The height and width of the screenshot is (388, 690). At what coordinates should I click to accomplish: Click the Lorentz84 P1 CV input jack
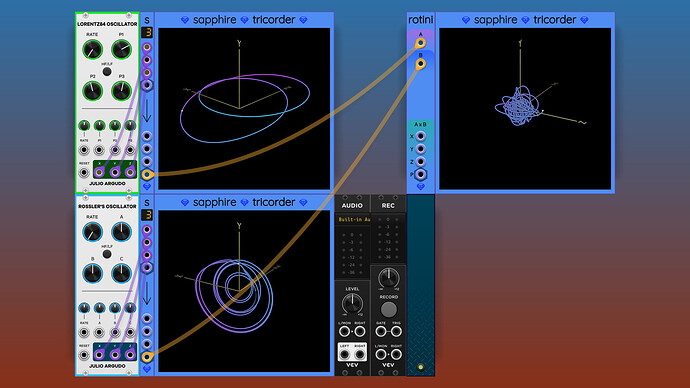click(99, 150)
